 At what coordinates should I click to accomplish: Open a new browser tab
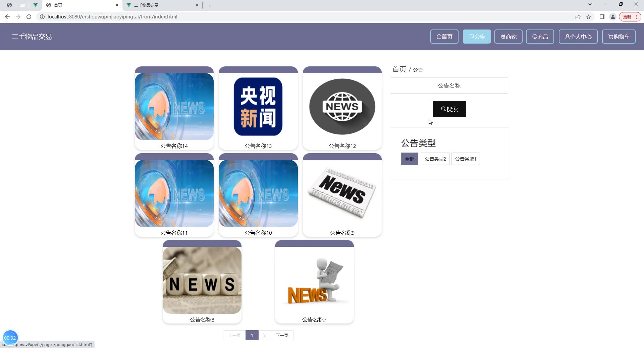pos(210,5)
